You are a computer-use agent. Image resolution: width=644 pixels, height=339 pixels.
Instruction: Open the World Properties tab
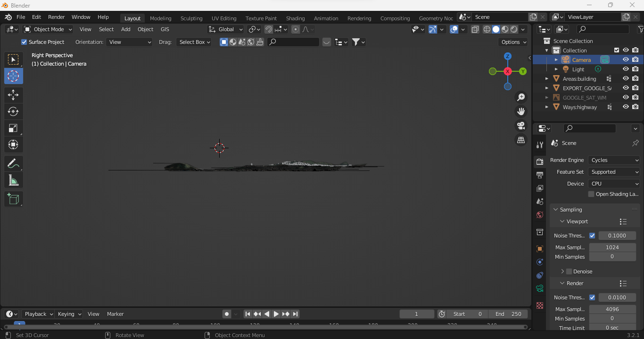pos(539,215)
